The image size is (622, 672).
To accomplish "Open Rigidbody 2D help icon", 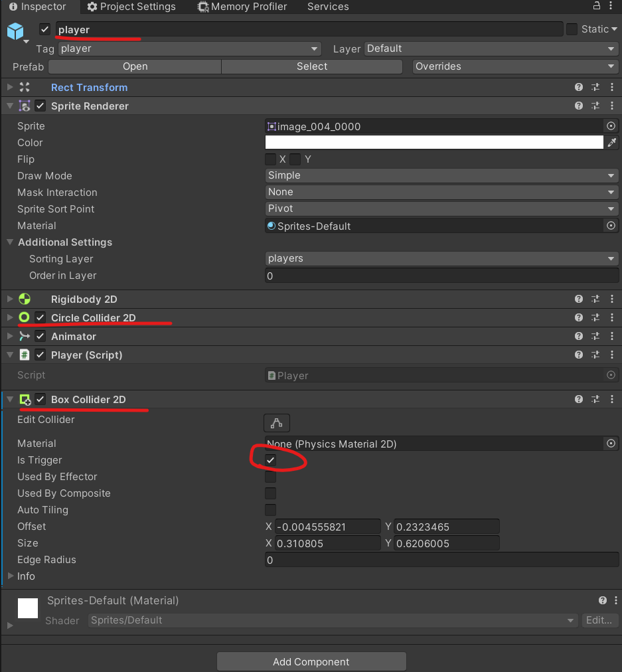I will pyautogui.click(x=579, y=299).
